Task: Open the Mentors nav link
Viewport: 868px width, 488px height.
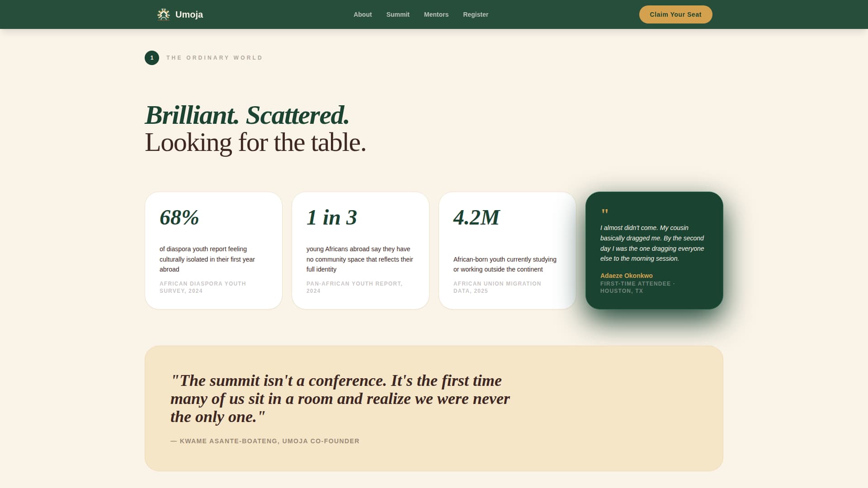Action: point(436,14)
